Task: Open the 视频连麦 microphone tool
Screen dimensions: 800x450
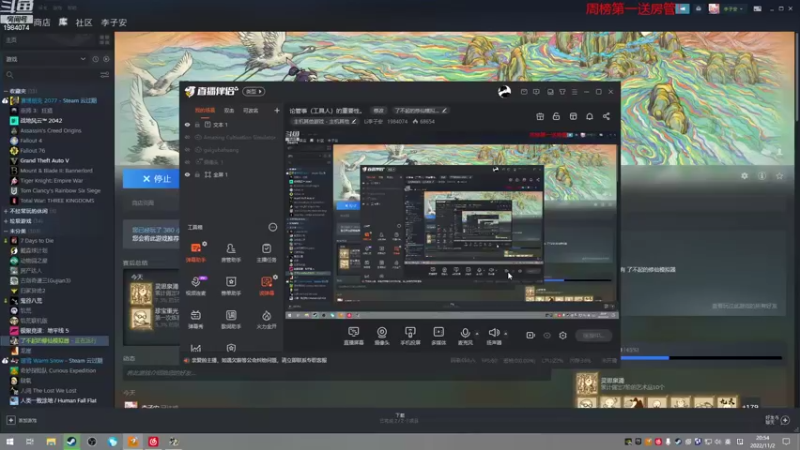Action: click(x=196, y=285)
